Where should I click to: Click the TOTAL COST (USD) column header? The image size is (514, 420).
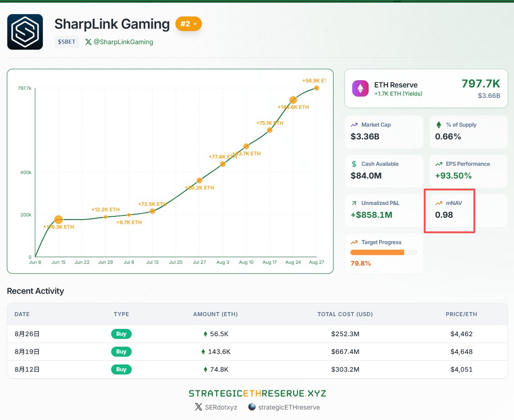tap(345, 314)
